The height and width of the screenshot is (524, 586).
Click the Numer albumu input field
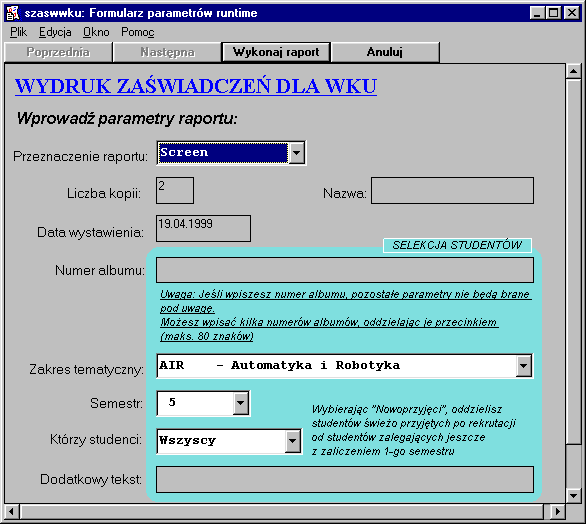coord(345,270)
